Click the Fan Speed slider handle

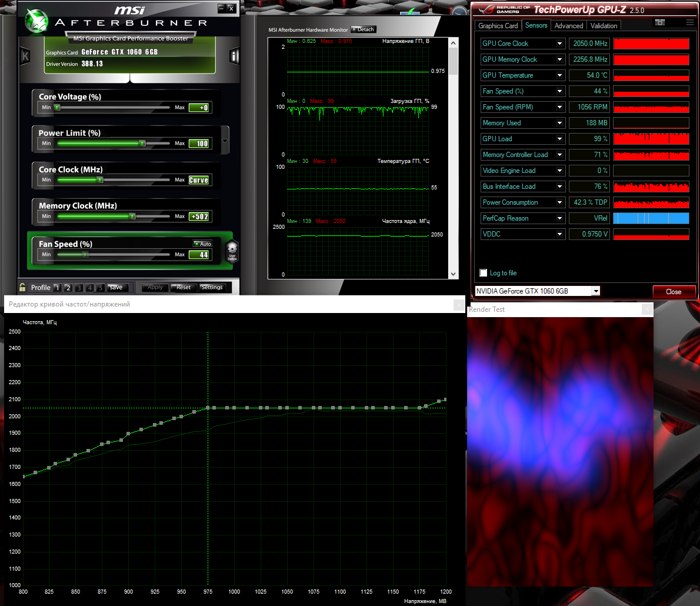pyautogui.click(x=85, y=255)
